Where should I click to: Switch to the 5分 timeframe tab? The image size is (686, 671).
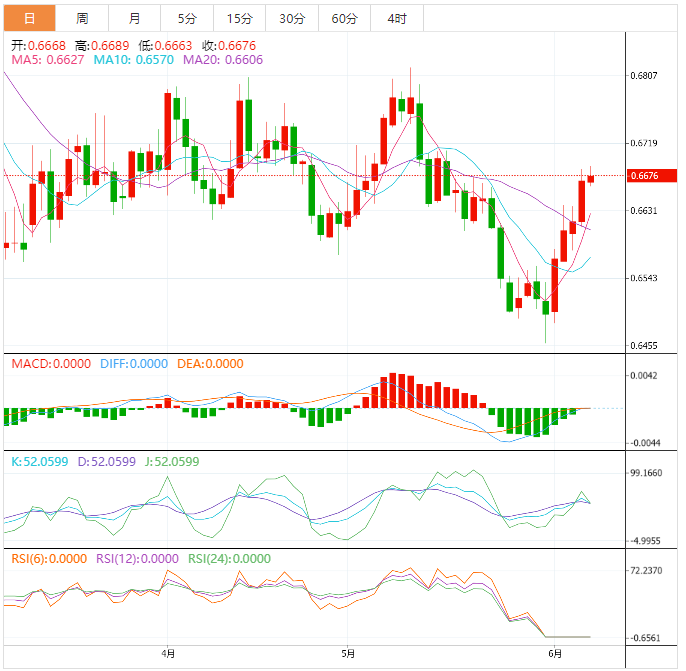(187, 19)
